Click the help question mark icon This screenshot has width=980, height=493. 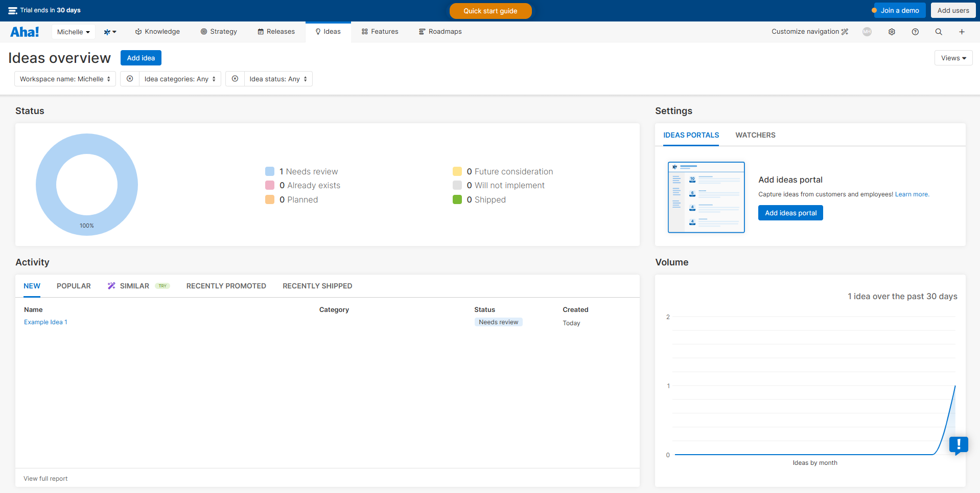[x=915, y=32]
